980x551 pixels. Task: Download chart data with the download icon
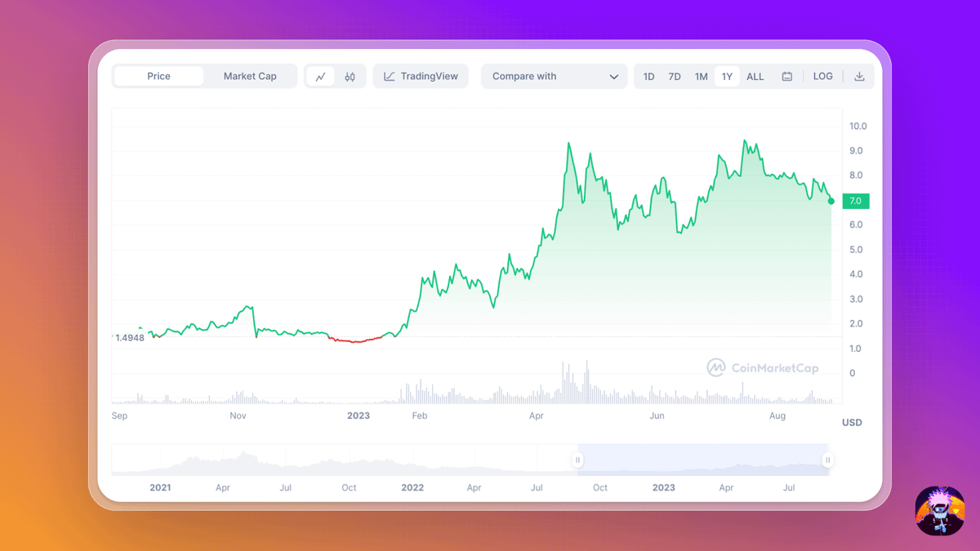pyautogui.click(x=859, y=77)
